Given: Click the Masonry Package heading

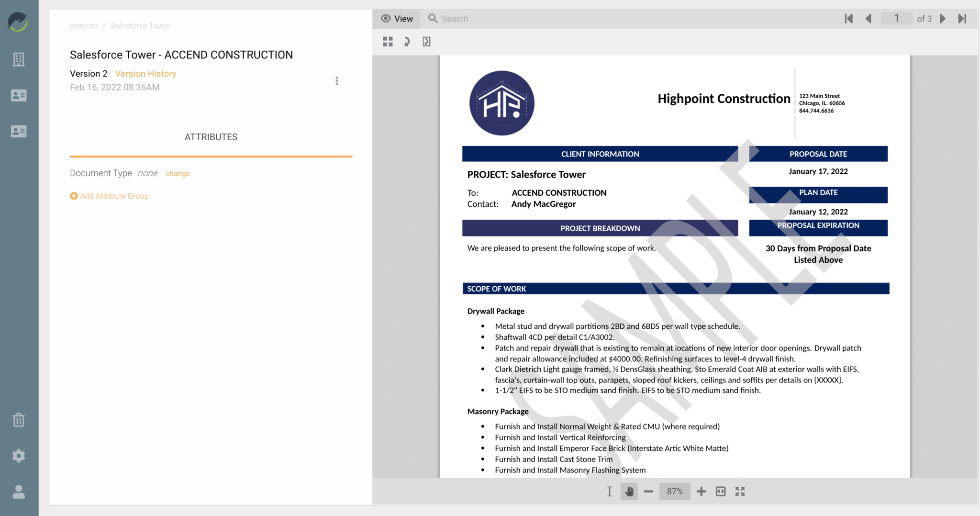Looking at the screenshot, I should coord(498,412).
